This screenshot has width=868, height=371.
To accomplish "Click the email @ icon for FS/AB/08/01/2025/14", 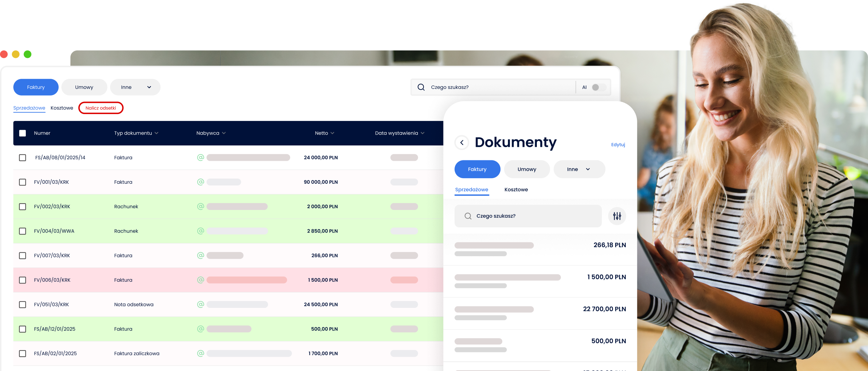I will (x=200, y=158).
